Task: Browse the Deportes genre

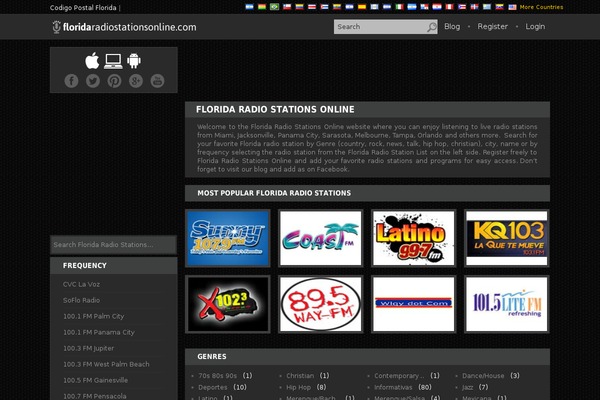Action: pos(212,387)
